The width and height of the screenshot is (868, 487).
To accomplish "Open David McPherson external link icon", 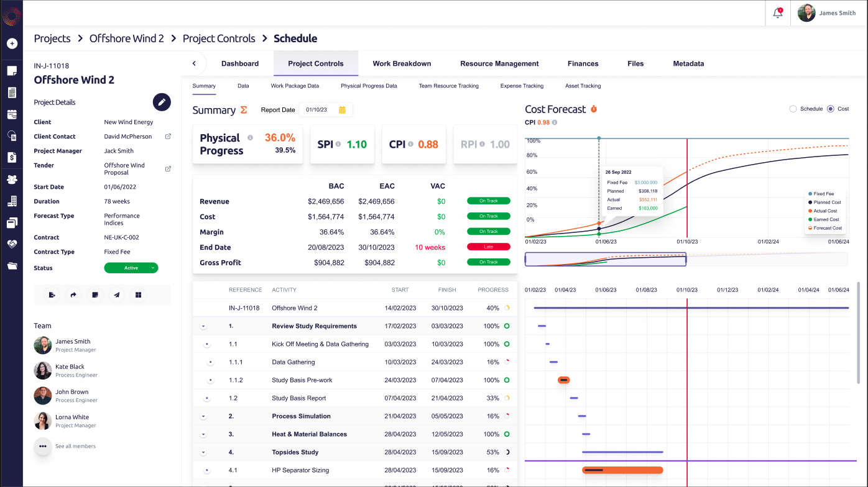I will point(168,137).
